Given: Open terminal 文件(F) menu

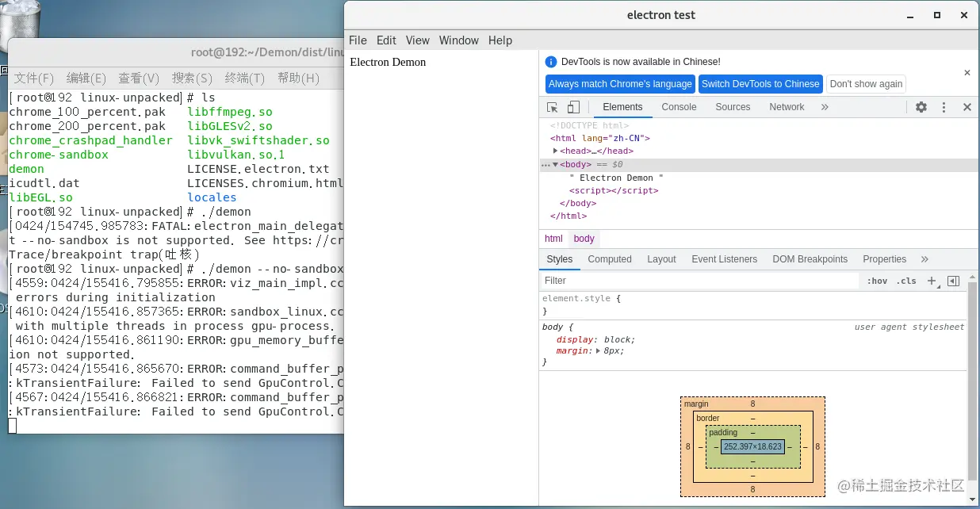Looking at the screenshot, I should click(34, 78).
